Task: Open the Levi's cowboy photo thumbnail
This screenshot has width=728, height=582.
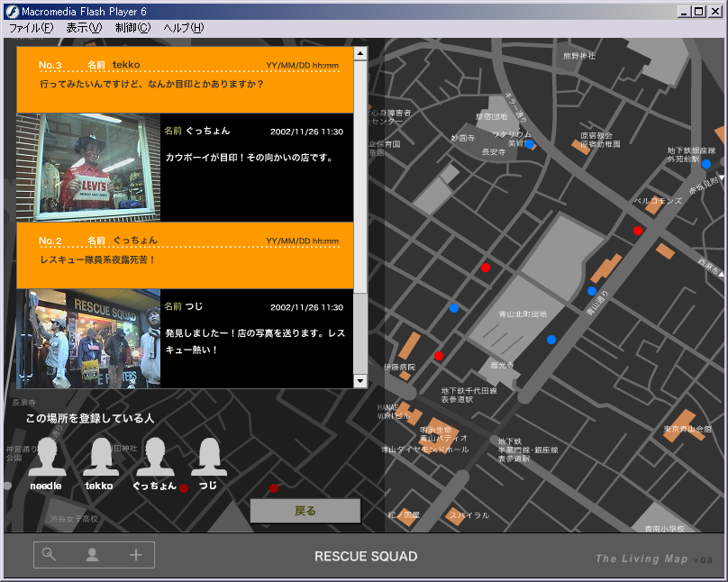Action: tap(89, 168)
